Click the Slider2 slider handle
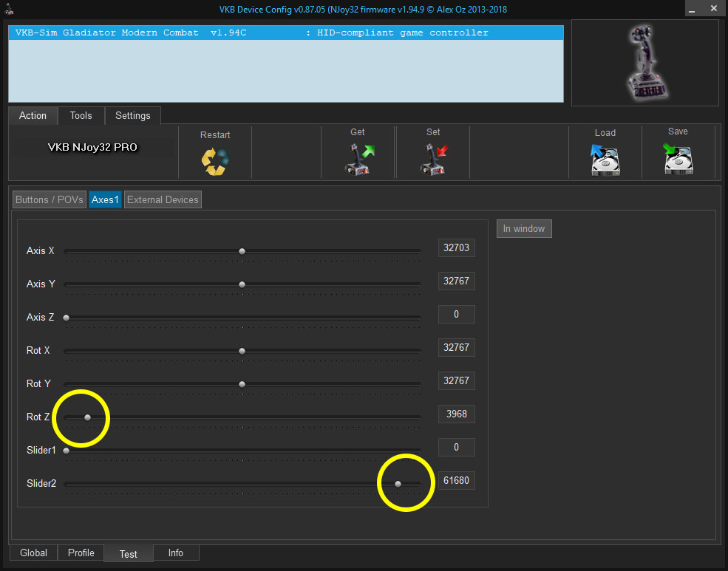The height and width of the screenshot is (571, 728). [398, 484]
